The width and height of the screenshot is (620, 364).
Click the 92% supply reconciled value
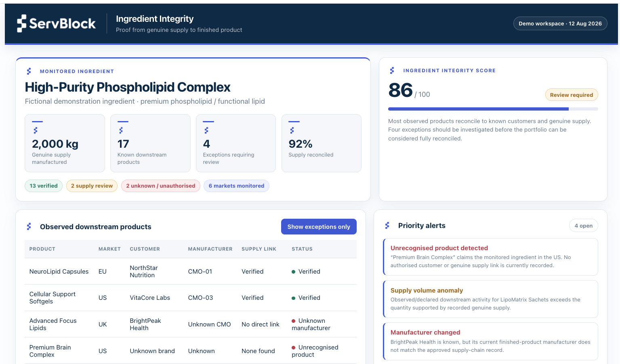(301, 144)
